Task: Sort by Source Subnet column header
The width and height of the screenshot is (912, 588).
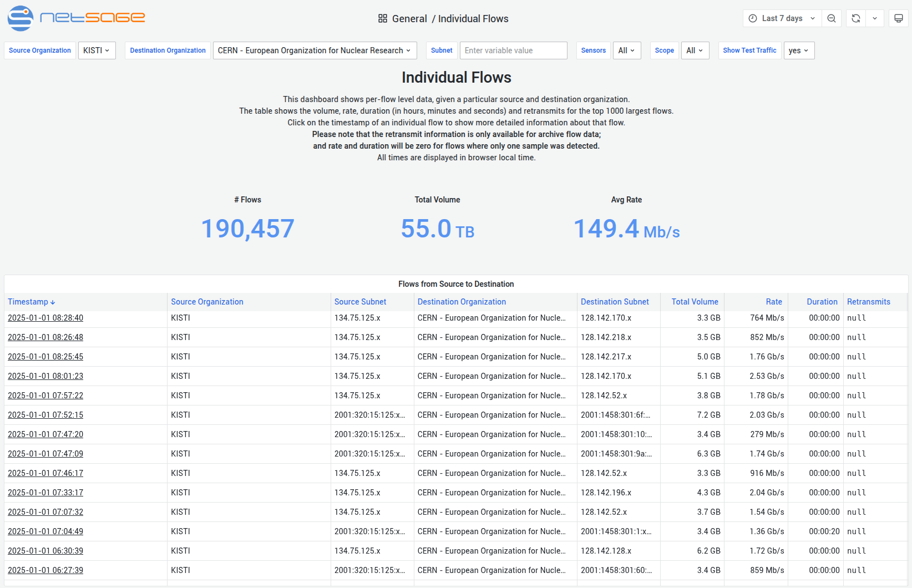Action: tap(360, 302)
